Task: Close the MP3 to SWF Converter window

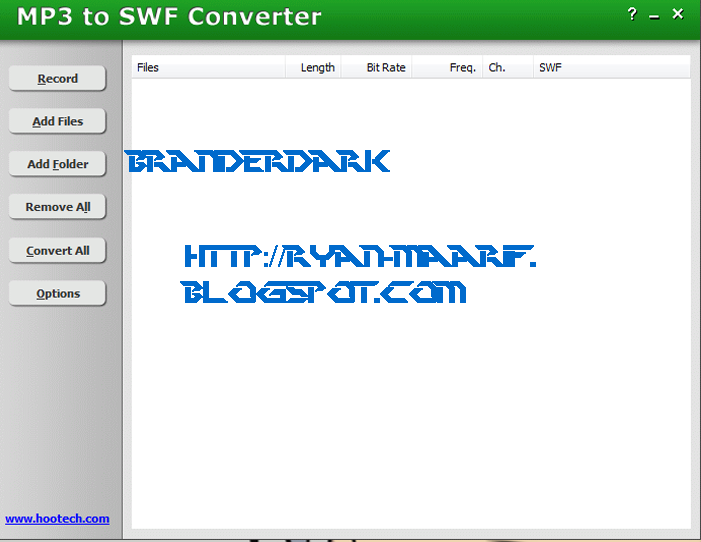Action: pos(678,14)
